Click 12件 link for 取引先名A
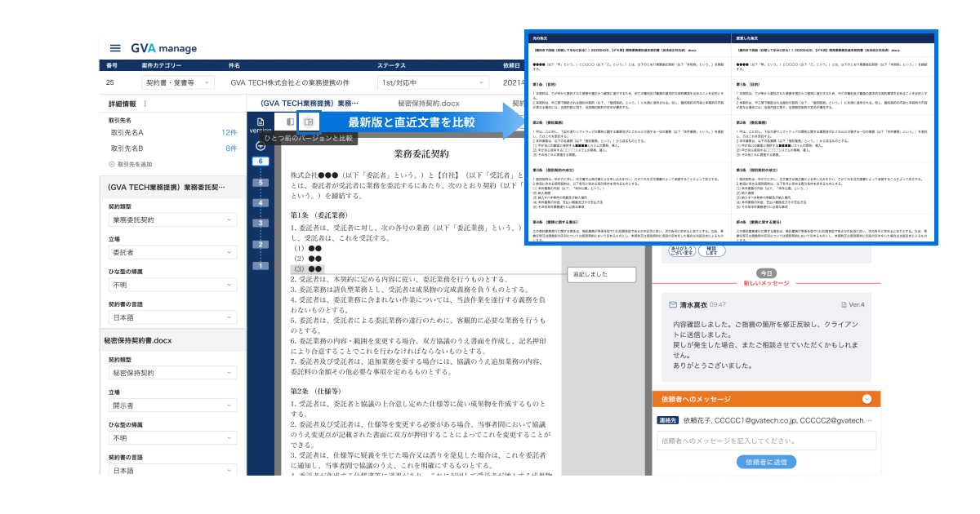 (229, 132)
